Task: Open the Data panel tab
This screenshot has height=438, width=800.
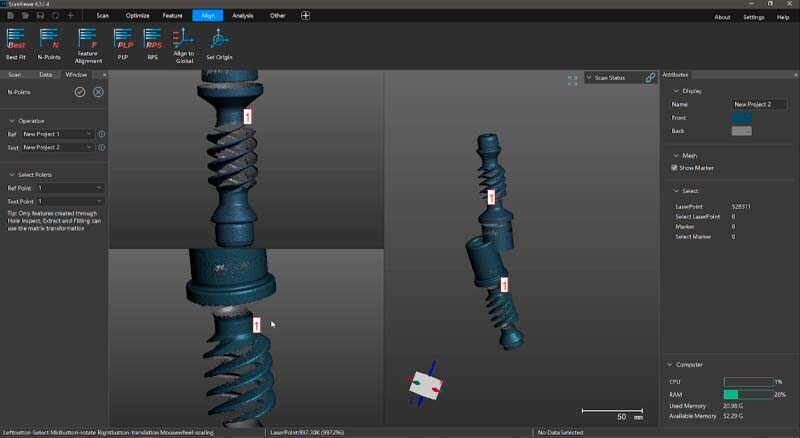Action: click(x=45, y=74)
